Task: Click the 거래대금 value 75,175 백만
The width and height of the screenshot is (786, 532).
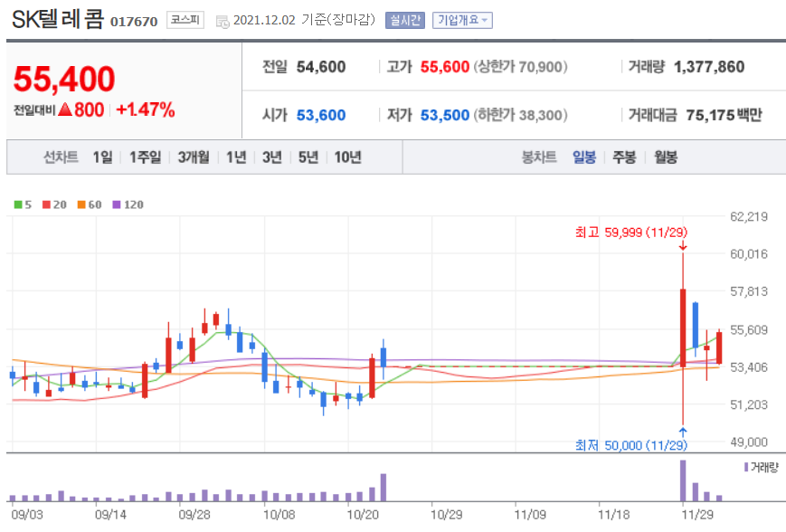Action: [x=724, y=115]
